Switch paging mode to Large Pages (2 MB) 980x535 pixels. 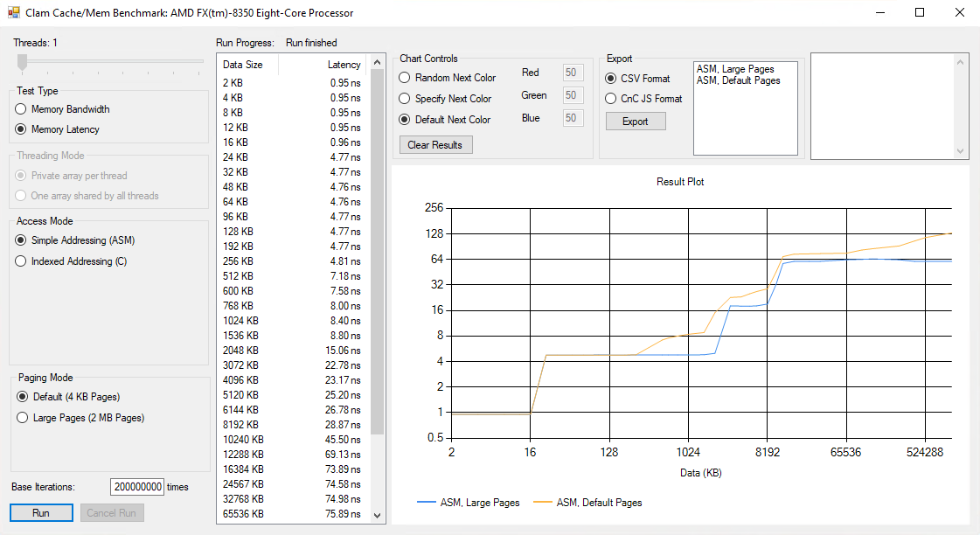19,417
